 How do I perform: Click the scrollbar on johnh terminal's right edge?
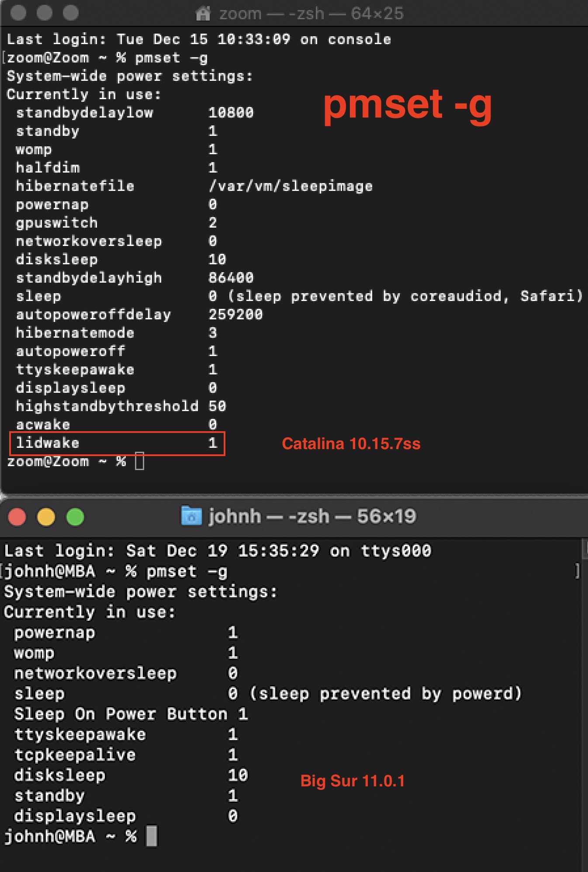[585, 699]
